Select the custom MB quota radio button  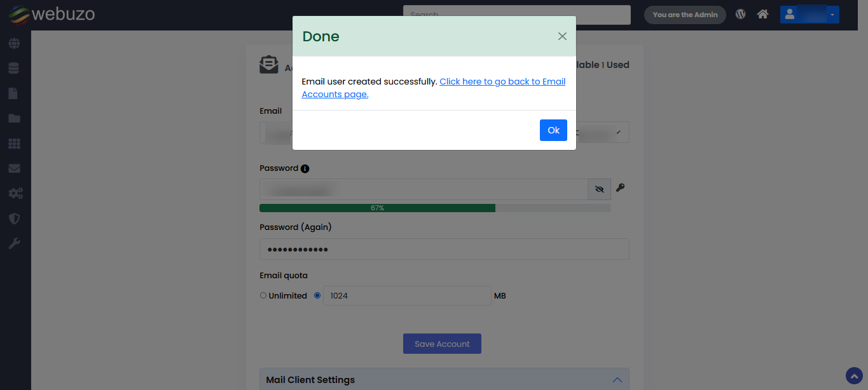tap(317, 295)
